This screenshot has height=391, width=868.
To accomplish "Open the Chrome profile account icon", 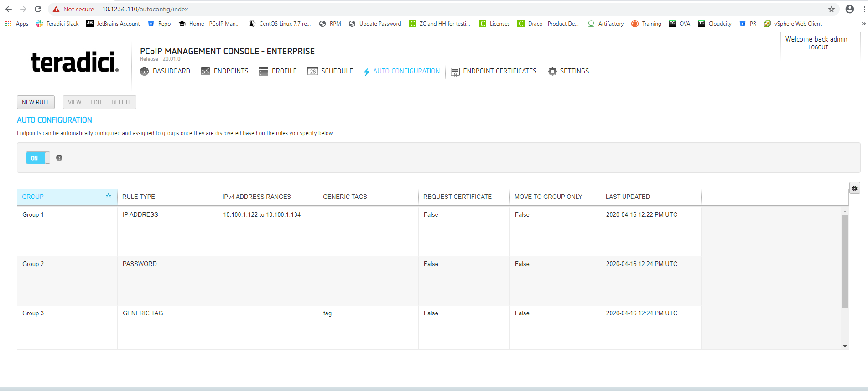I will coord(850,9).
